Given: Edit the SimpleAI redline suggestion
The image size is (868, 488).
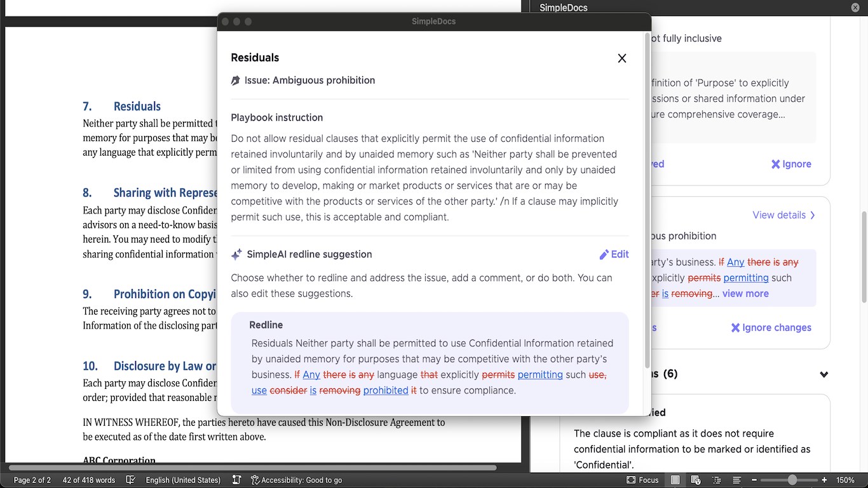Looking at the screenshot, I should click(614, 254).
